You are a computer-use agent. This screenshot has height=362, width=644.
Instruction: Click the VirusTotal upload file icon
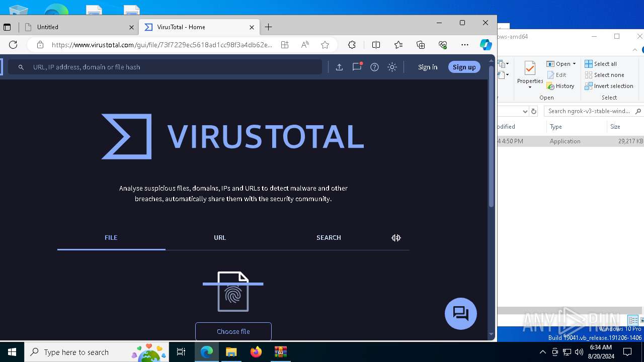(339, 67)
